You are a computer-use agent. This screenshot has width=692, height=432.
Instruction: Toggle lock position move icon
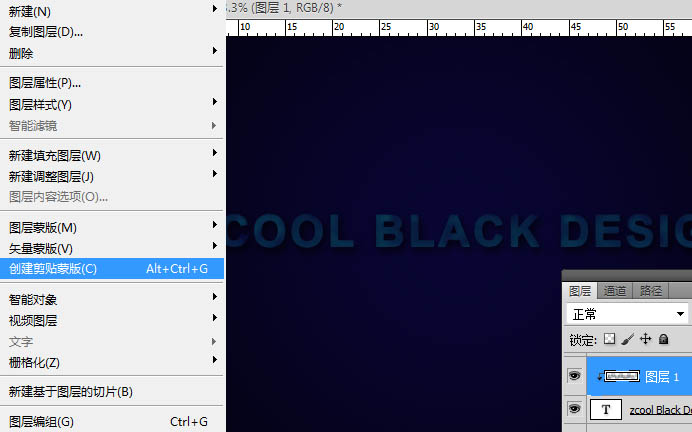coord(646,339)
